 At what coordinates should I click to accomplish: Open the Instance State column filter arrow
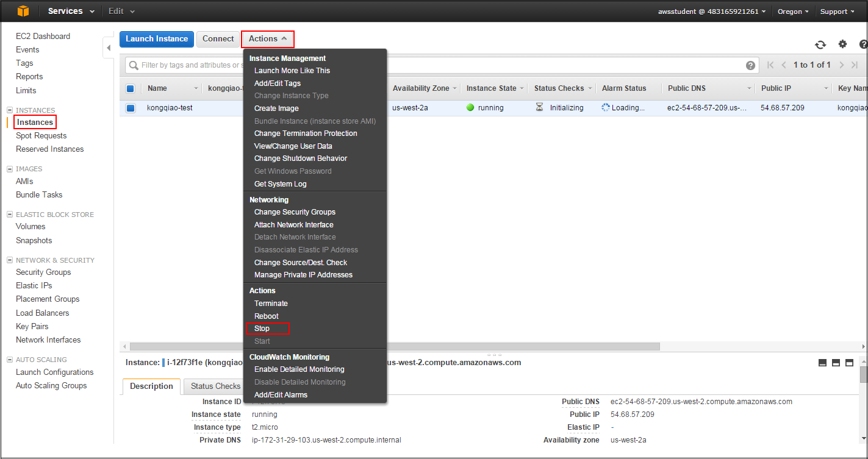522,88
